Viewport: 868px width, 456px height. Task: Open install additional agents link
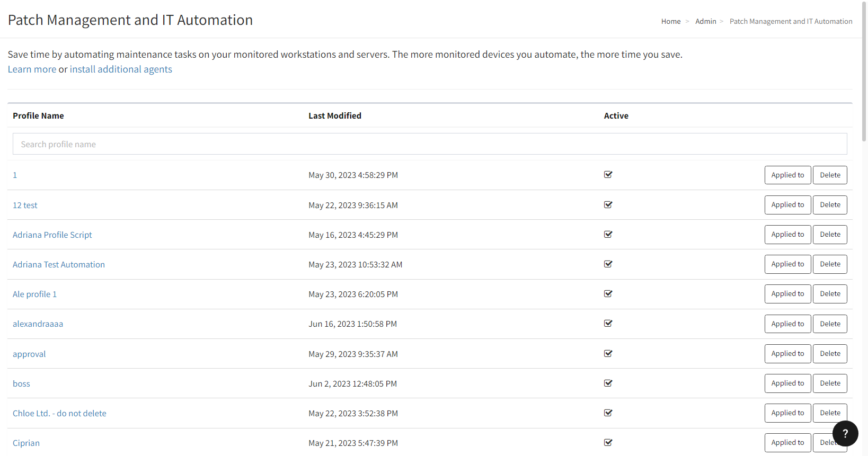tap(121, 69)
